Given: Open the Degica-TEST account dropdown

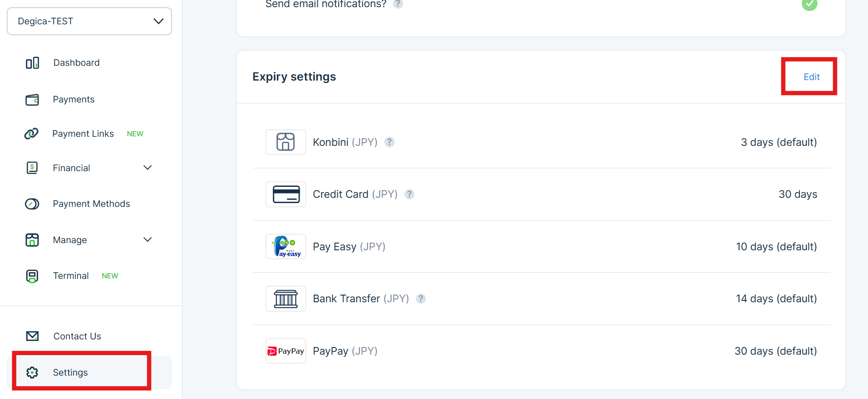Looking at the screenshot, I should point(90,21).
